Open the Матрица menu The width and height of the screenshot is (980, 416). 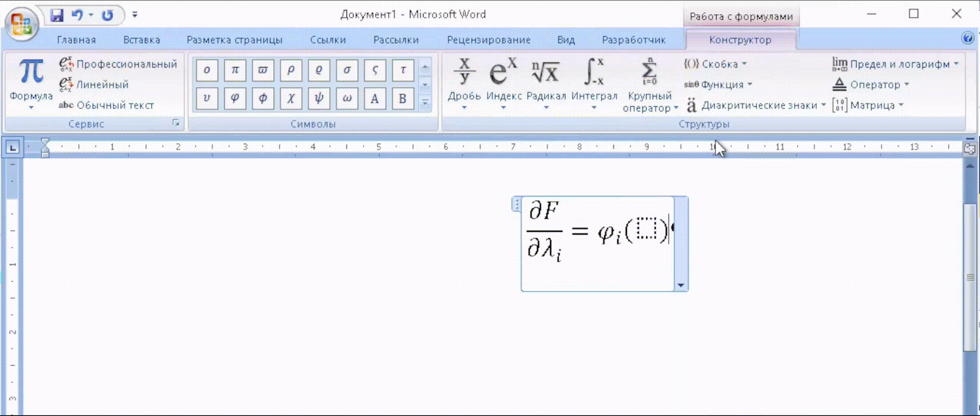[868, 105]
